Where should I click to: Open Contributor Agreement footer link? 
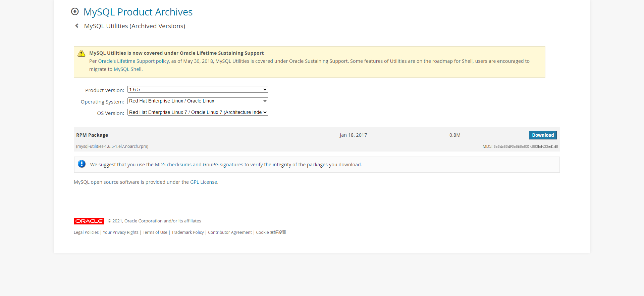point(230,232)
